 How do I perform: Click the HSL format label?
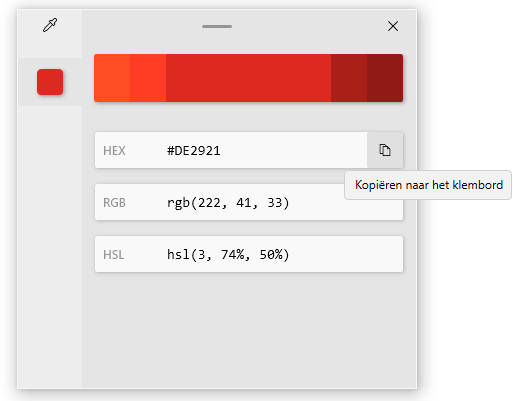tap(114, 255)
